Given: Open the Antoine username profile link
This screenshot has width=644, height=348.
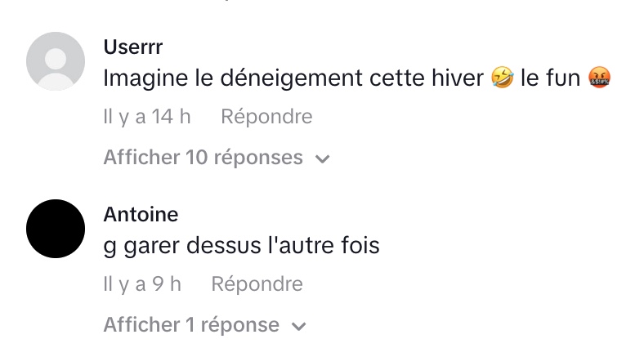Looking at the screenshot, I should 141,214.
